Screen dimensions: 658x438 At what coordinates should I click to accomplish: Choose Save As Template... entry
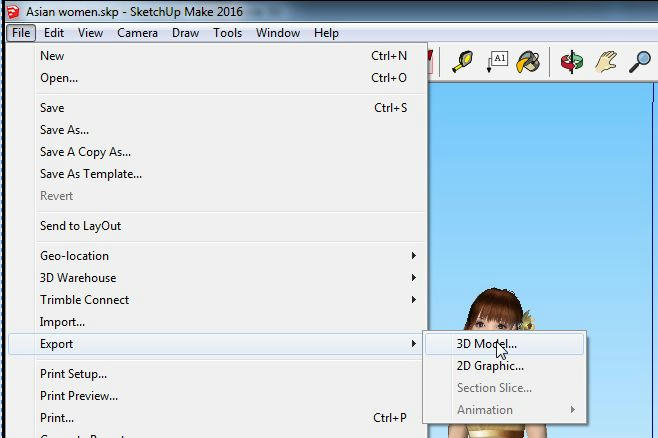pyautogui.click(x=217, y=174)
